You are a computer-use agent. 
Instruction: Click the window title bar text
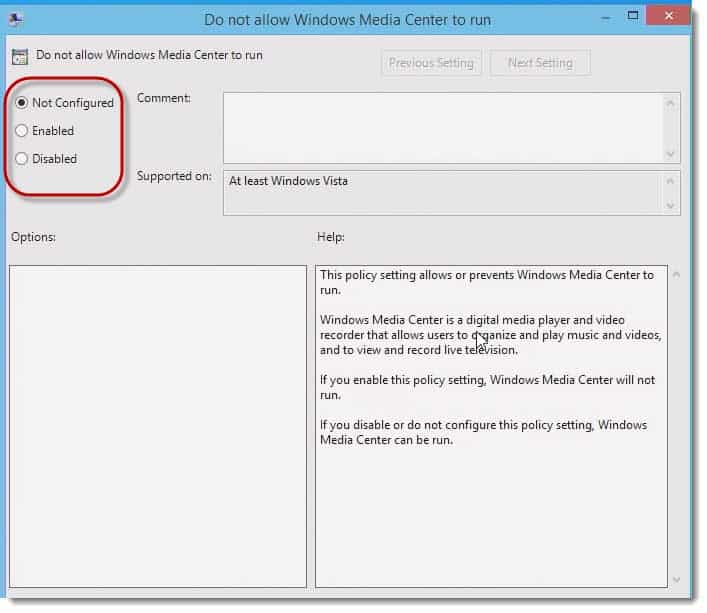pos(347,20)
